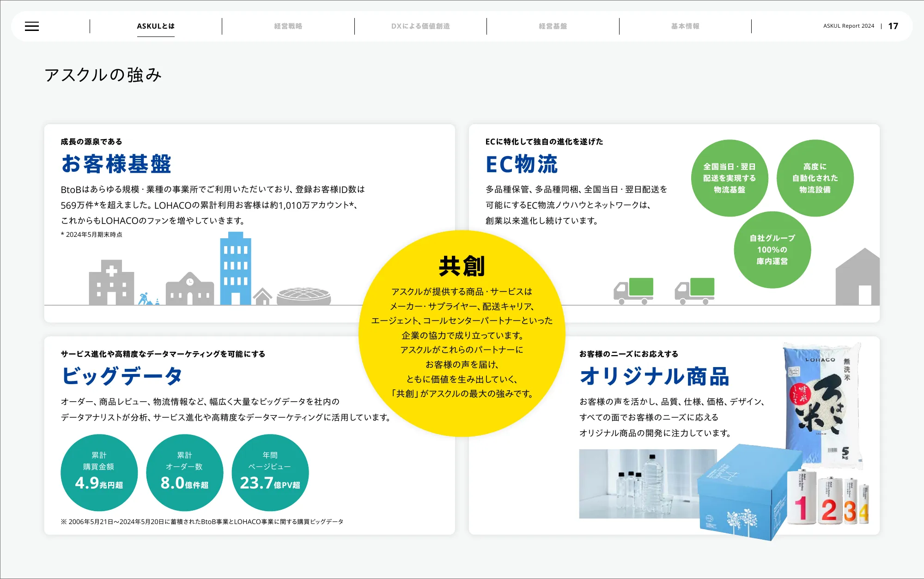Click the school building with clock icon
924x579 pixels.
point(190,289)
